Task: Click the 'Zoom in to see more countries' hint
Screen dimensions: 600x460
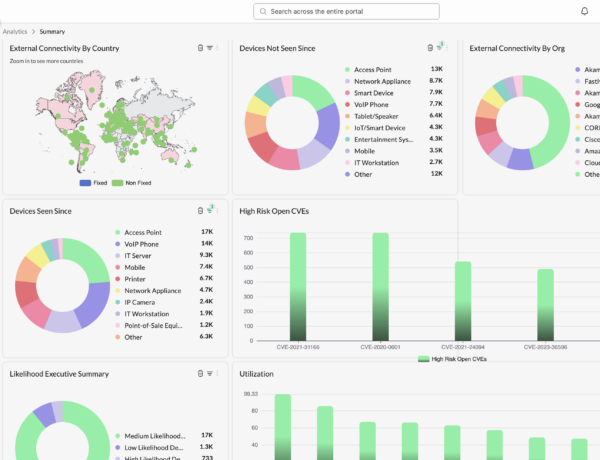Action: [x=46, y=61]
